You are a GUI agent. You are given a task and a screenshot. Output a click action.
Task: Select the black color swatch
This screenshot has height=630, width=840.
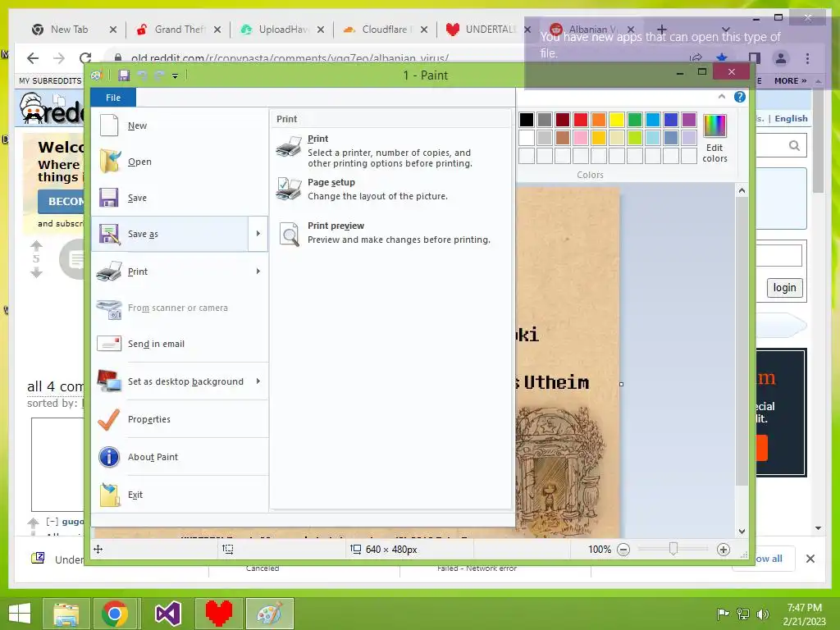tap(527, 120)
